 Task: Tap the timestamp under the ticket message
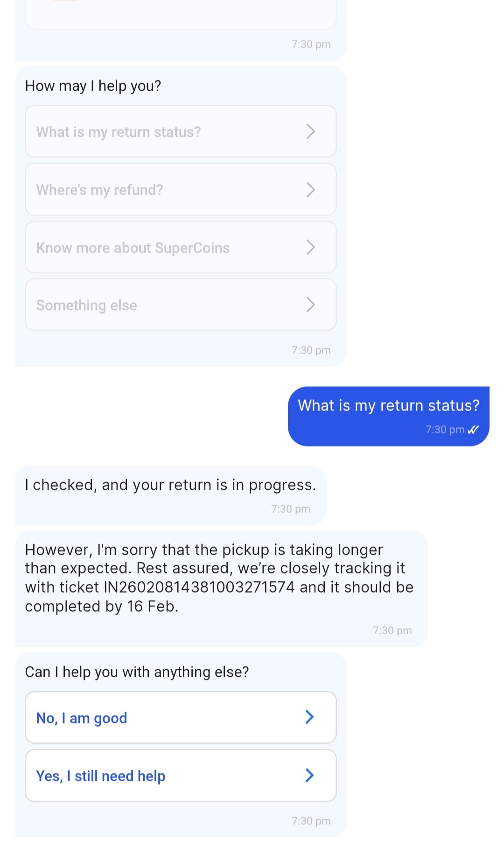point(392,630)
